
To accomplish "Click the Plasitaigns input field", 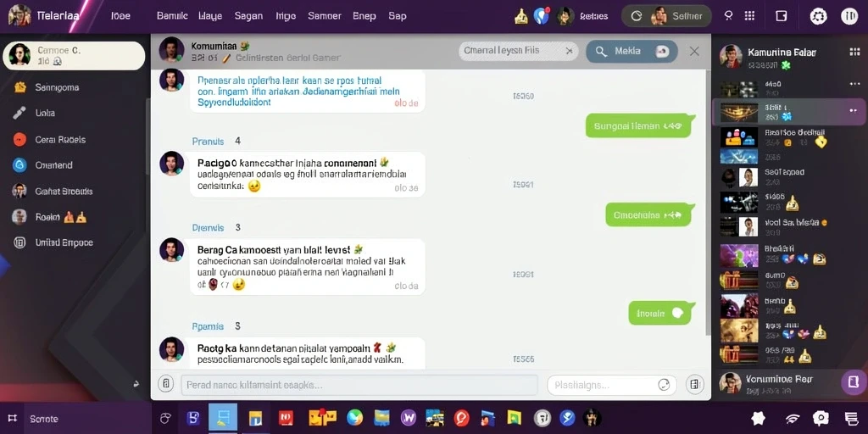I will tap(612, 385).
